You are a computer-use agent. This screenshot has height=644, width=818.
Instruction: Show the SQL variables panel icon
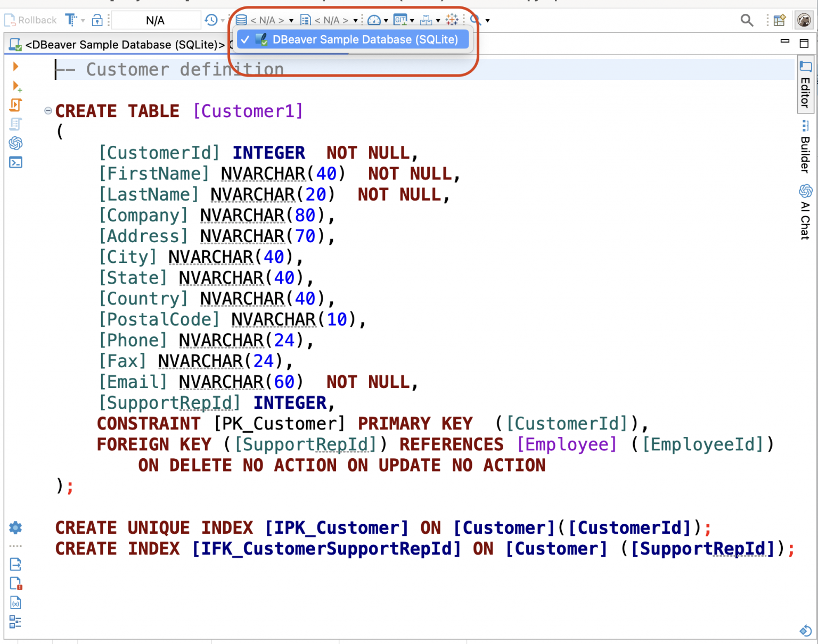click(x=15, y=602)
